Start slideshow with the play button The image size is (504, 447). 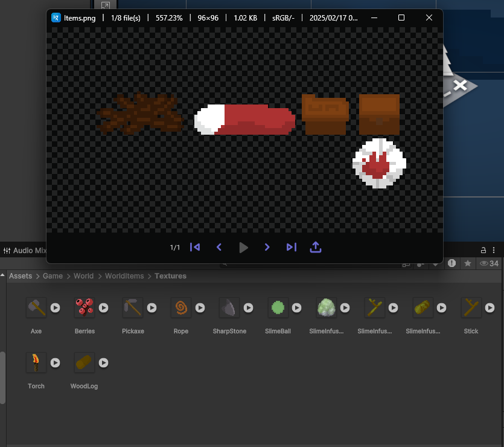point(243,247)
